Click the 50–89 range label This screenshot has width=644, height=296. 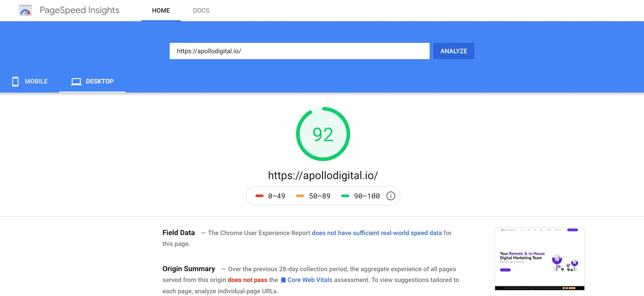(x=320, y=196)
